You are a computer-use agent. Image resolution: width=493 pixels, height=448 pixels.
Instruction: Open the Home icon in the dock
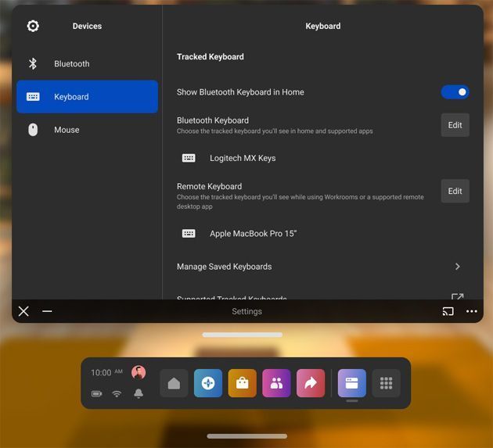174,383
